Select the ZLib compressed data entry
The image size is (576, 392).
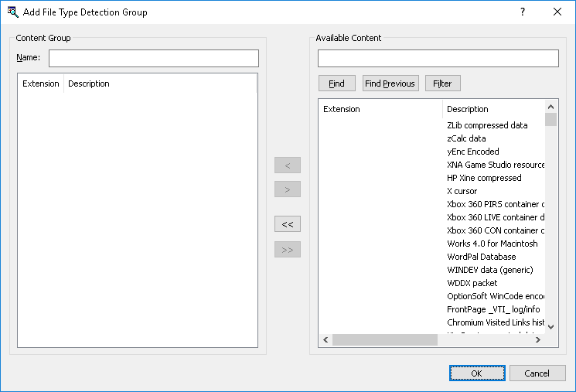coord(487,125)
